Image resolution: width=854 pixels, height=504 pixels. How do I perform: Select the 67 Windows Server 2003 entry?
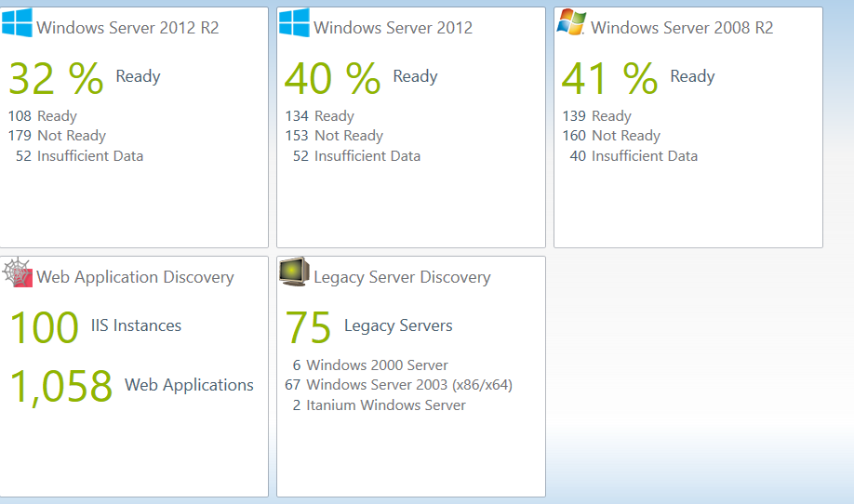(398, 385)
